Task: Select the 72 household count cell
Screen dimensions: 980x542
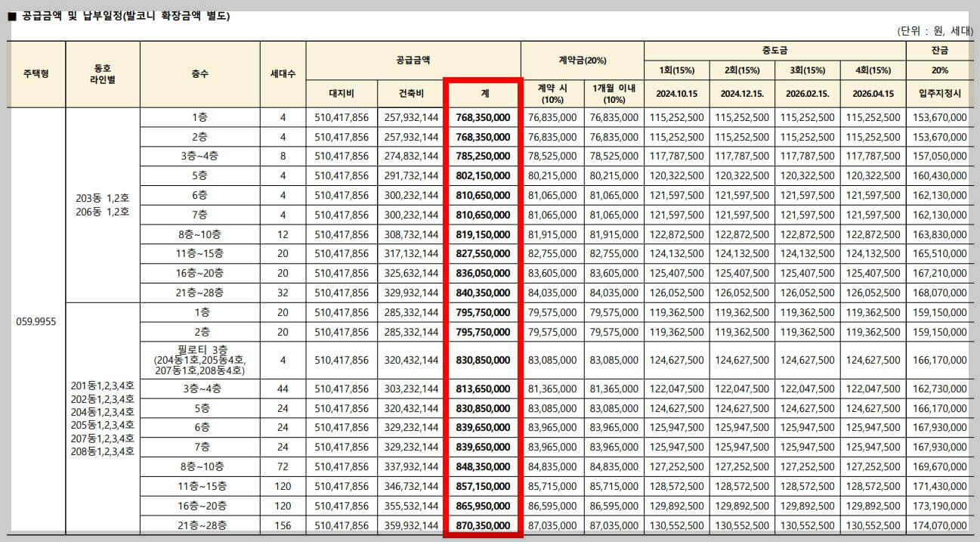Action: (283, 466)
